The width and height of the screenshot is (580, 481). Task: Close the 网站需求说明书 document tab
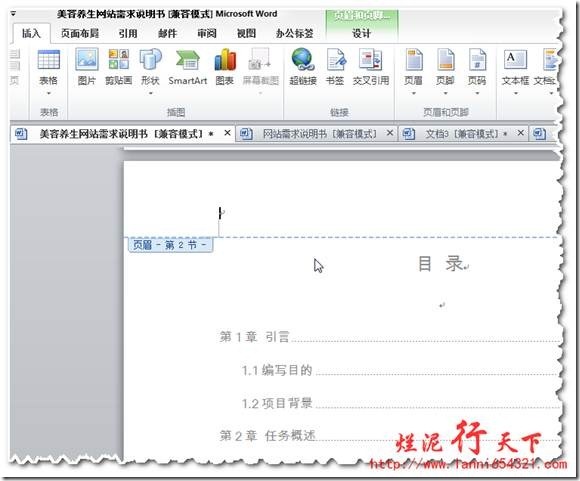click(390, 132)
